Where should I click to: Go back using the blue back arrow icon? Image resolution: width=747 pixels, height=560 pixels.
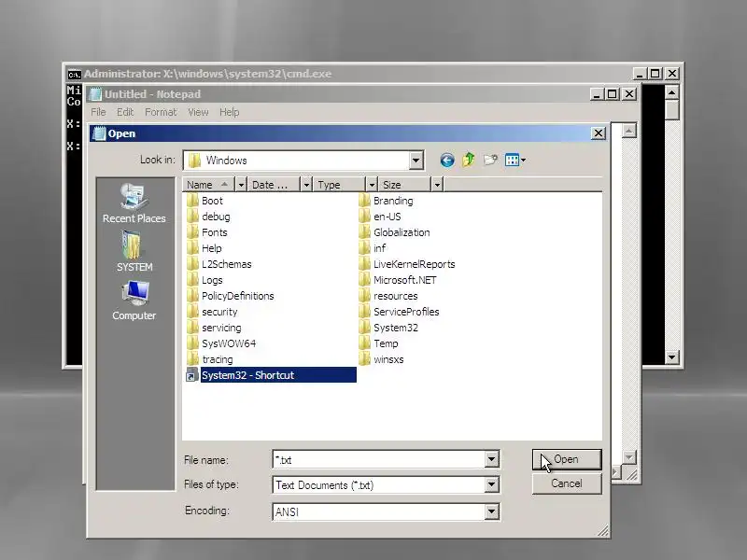[x=447, y=160]
